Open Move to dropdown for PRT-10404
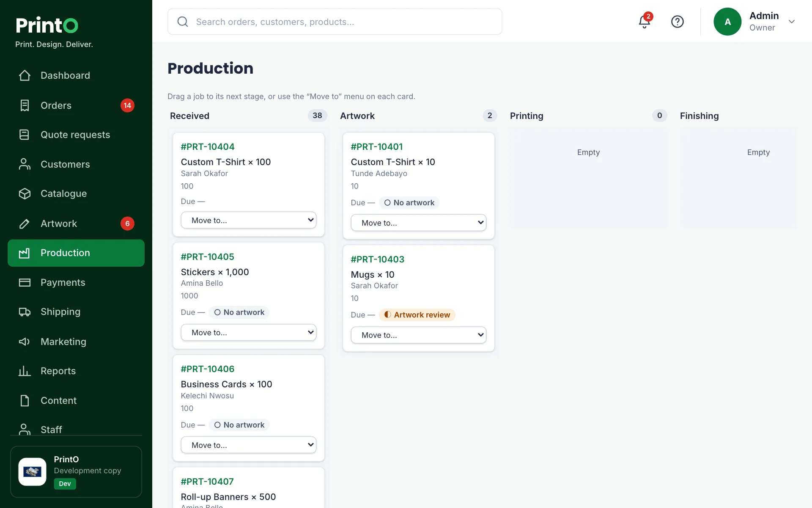The height and width of the screenshot is (508, 812). (249, 220)
